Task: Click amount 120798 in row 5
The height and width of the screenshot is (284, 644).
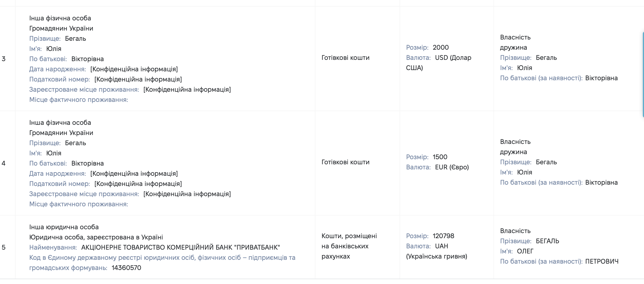Action: coord(443,236)
